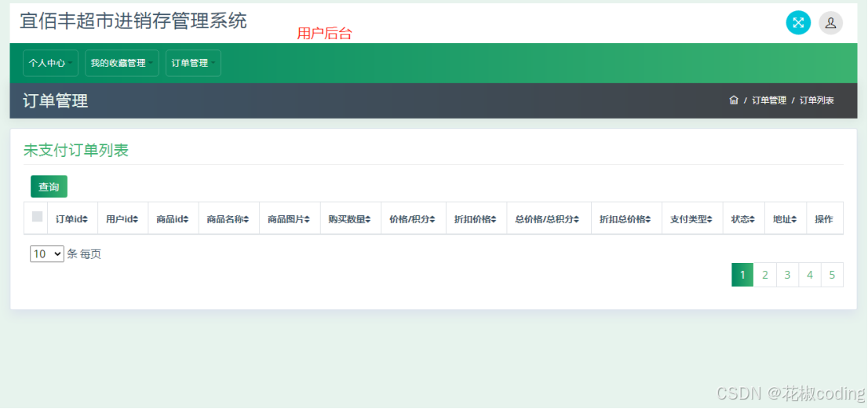
Task: Open the 我的收藏管理 dropdown menu
Action: [x=122, y=63]
